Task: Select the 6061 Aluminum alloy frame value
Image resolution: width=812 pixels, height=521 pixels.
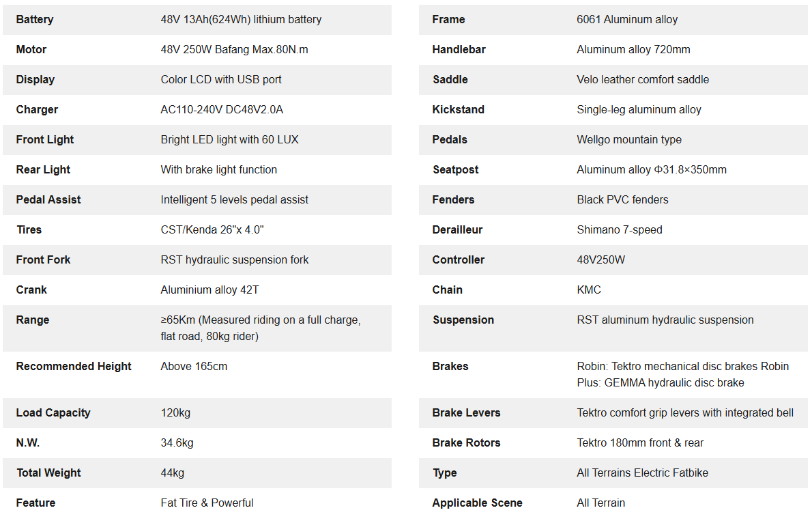Action: (627, 19)
